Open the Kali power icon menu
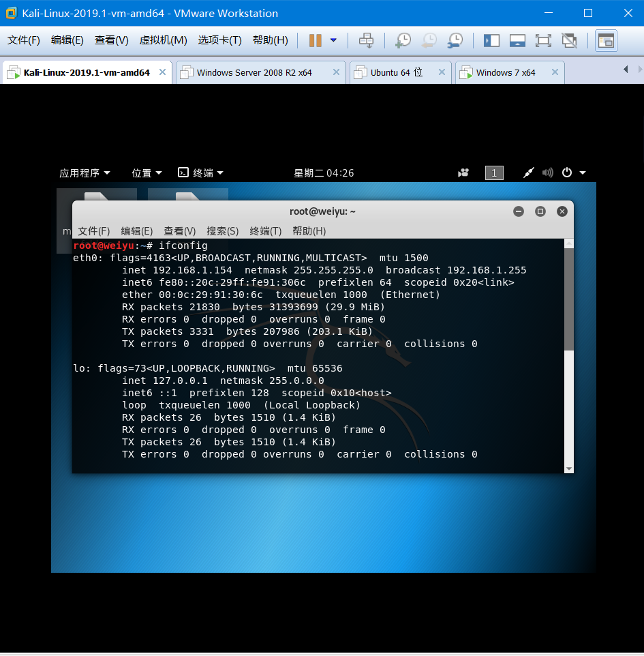The image size is (644, 656). pos(566,173)
